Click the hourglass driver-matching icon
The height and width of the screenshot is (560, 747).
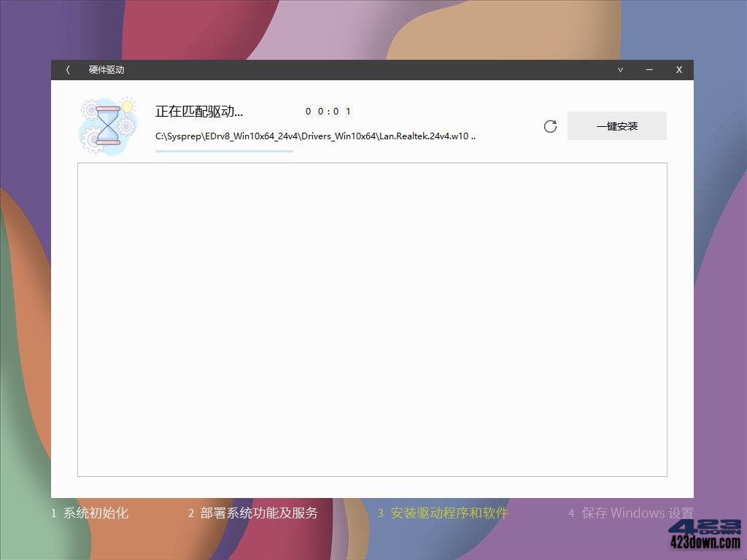tap(109, 124)
